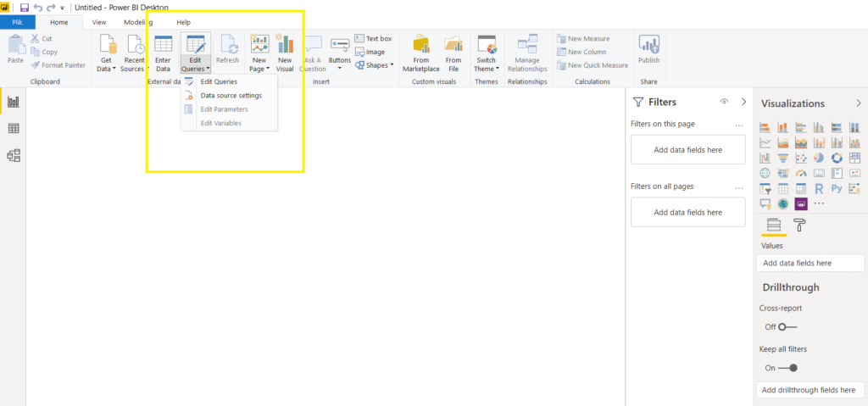Viewport: 868px width, 406px height.
Task: Switch to the View ribbon tab
Action: 99,22
